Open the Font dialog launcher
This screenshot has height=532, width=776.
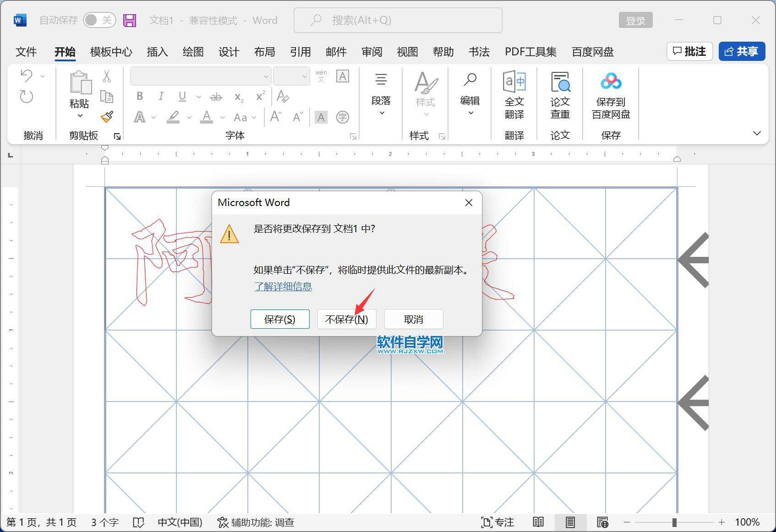point(353,136)
